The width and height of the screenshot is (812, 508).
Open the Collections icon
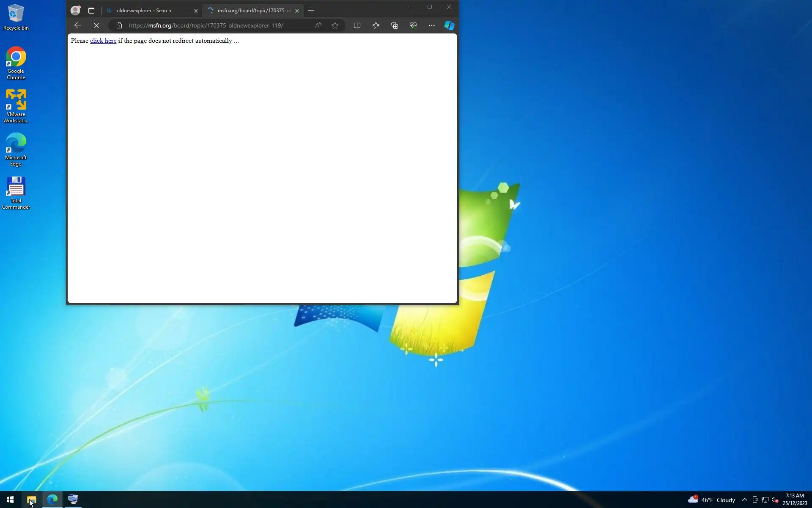point(395,25)
